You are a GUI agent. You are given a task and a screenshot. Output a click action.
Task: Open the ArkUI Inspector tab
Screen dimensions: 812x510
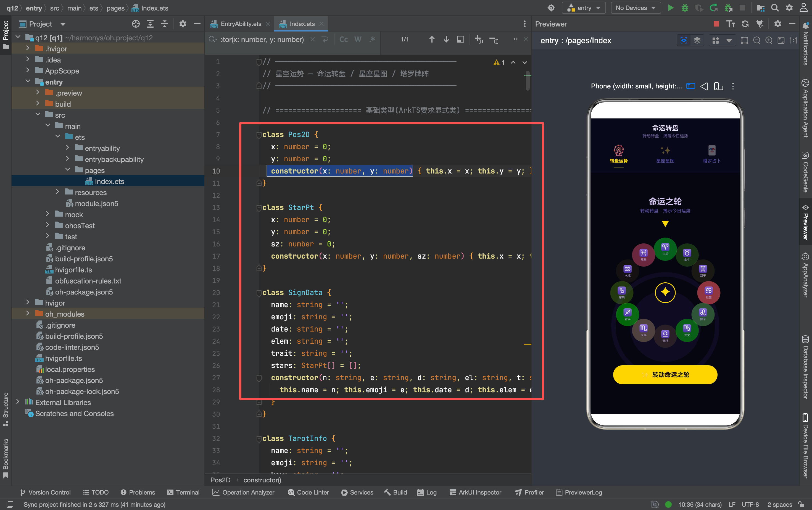pos(476,493)
